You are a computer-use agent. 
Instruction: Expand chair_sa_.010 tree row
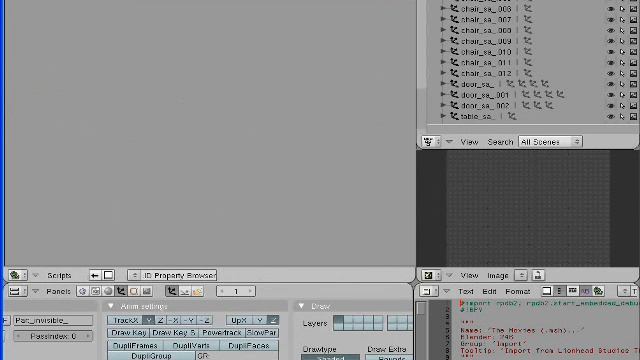tap(443, 51)
